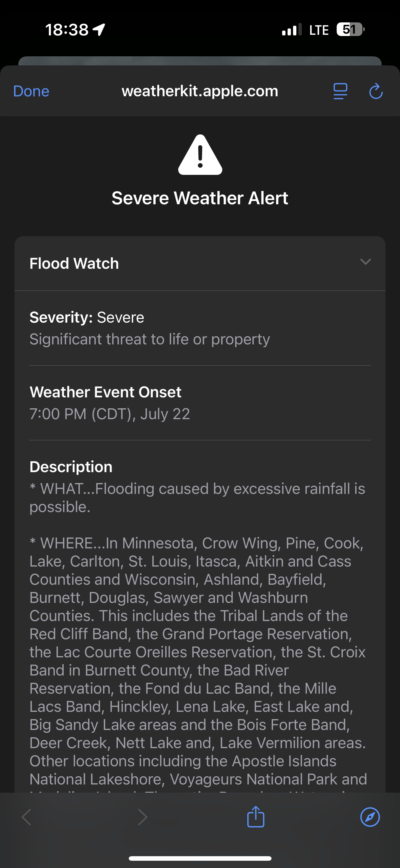Tap the Severe Weather Alert heading
The width and height of the screenshot is (400, 868).
[200, 198]
